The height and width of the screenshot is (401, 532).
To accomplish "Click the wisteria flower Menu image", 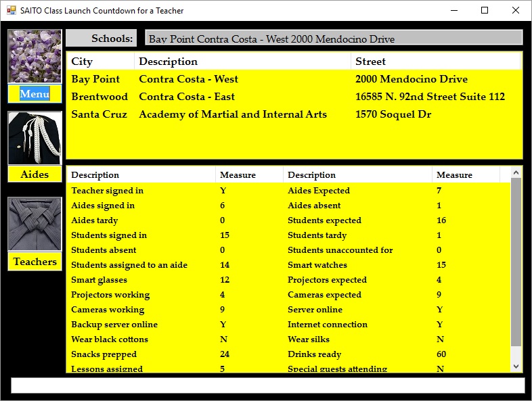I will click(x=35, y=56).
